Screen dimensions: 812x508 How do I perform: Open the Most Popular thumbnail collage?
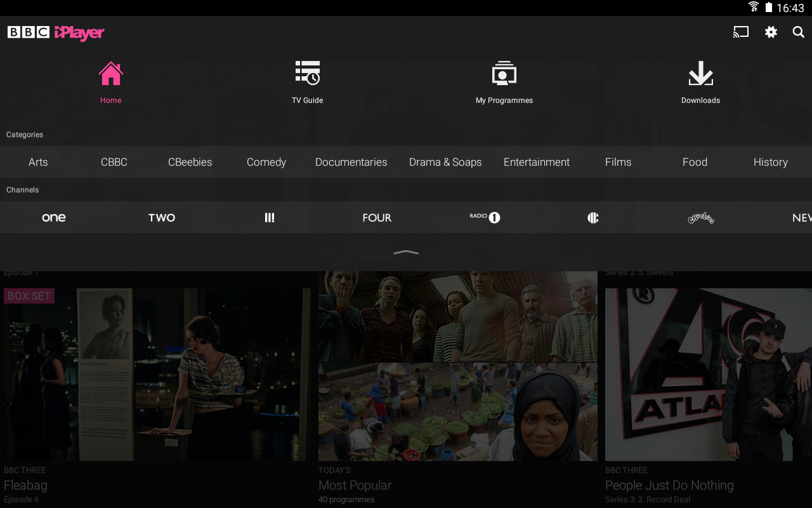tap(458, 366)
